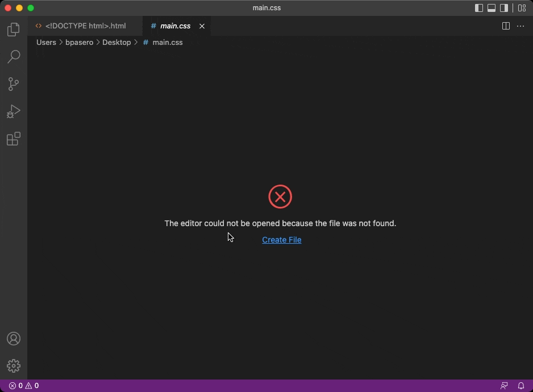533x392 pixels.
Task: Open the Manage gear menu
Action: point(14,366)
